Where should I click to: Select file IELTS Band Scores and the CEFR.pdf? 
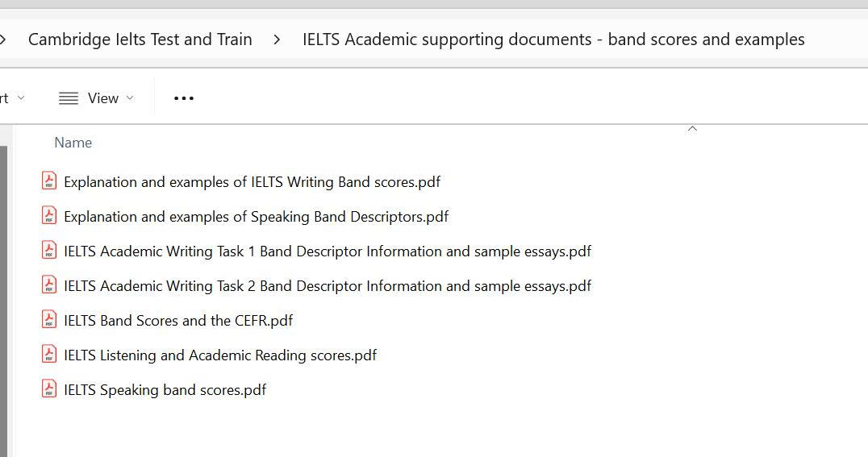(x=178, y=320)
